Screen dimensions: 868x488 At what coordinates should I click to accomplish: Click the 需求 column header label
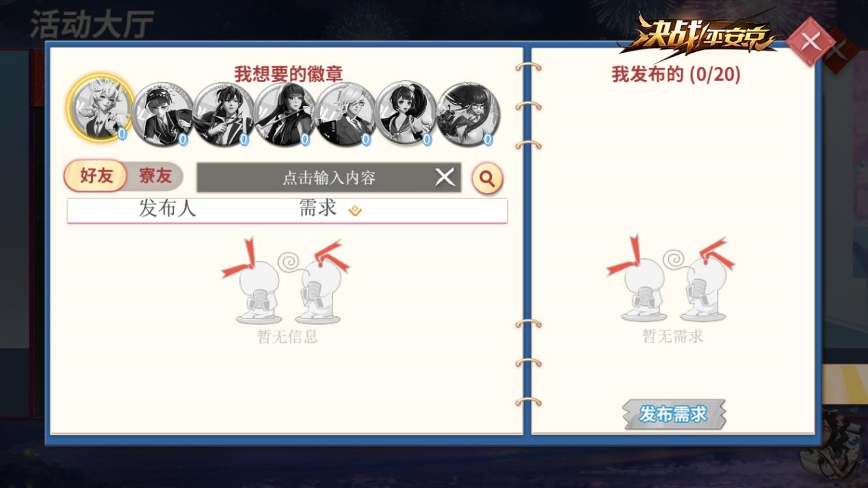point(318,207)
